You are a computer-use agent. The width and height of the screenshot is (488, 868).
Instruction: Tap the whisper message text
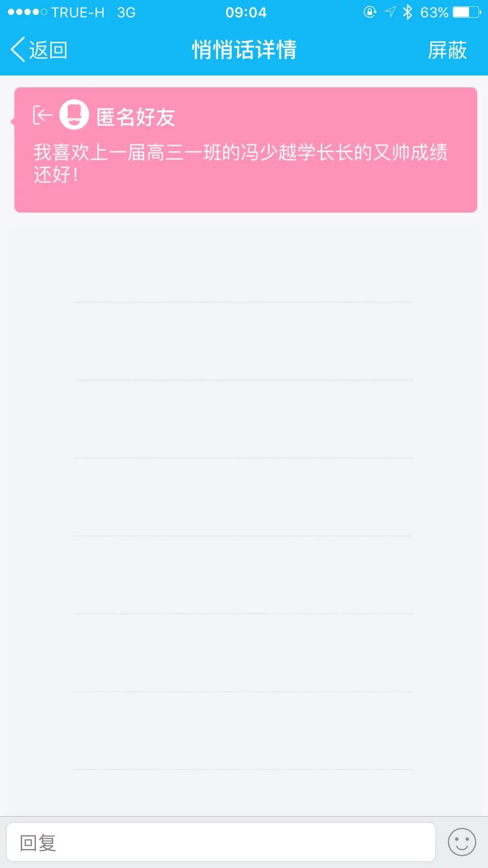click(x=240, y=163)
